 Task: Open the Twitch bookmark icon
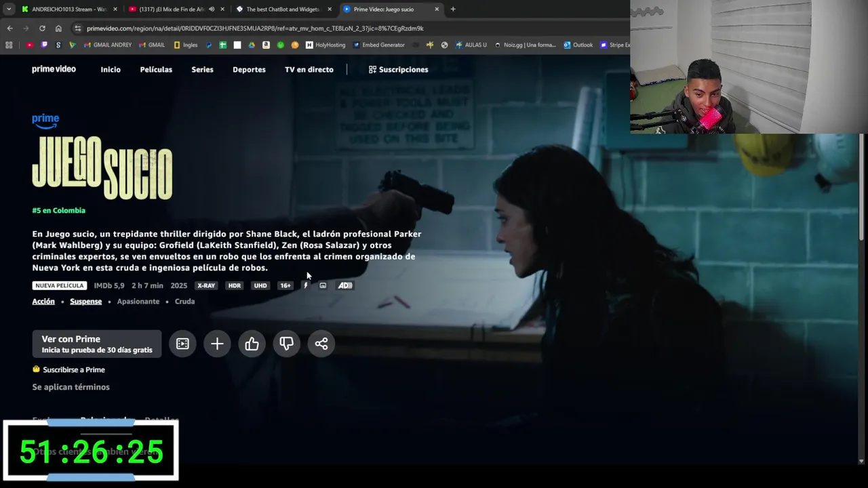44,45
